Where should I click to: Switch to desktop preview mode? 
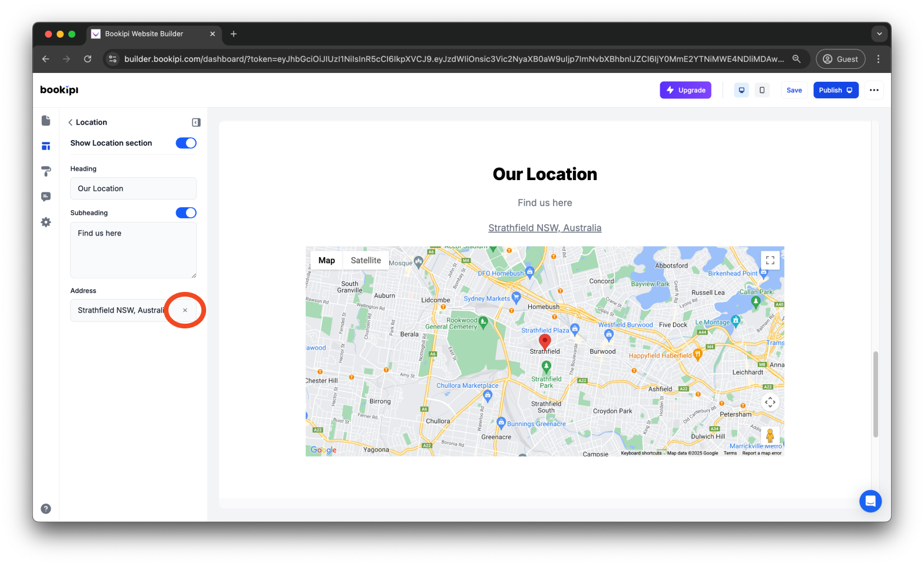[741, 90]
